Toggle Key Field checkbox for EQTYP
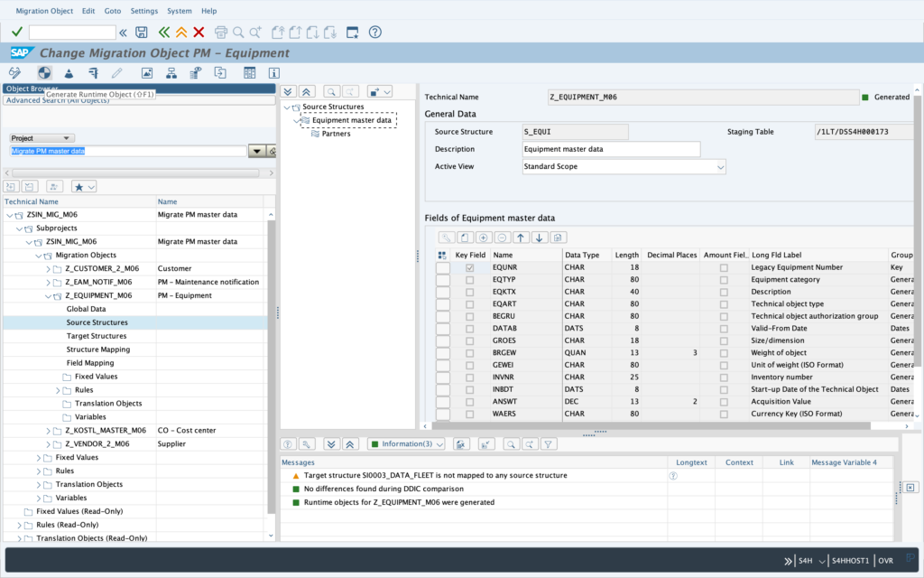The height and width of the screenshot is (578, 924). pos(469,280)
